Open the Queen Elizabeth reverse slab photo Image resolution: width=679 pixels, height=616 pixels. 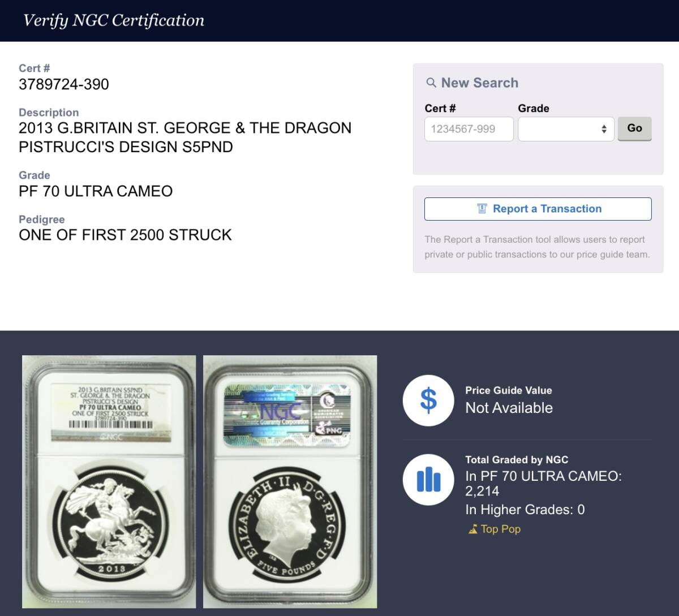click(290, 481)
